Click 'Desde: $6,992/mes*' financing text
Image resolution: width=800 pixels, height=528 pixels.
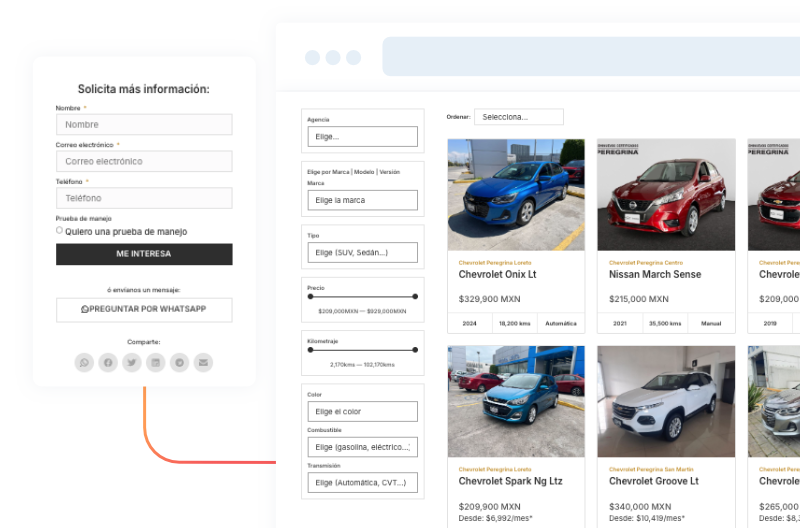tap(495, 518)
